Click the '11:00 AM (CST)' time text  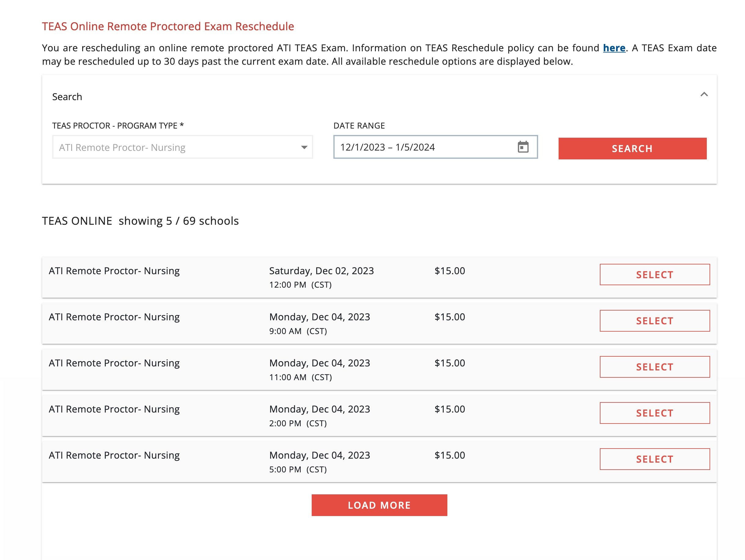point(300,377)
